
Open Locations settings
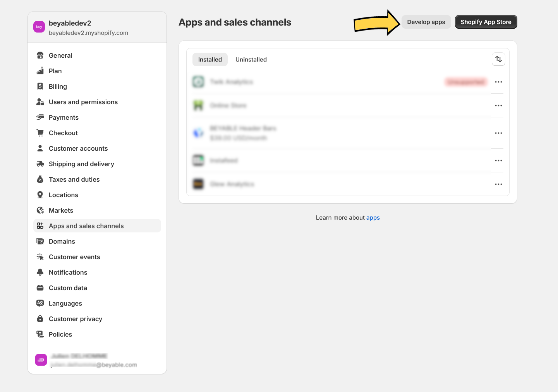point(97,195)
